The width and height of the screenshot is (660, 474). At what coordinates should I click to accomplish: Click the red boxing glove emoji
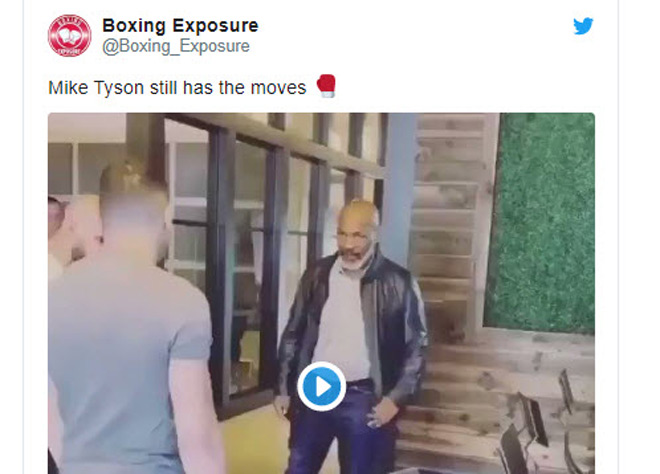coord(326,86)
